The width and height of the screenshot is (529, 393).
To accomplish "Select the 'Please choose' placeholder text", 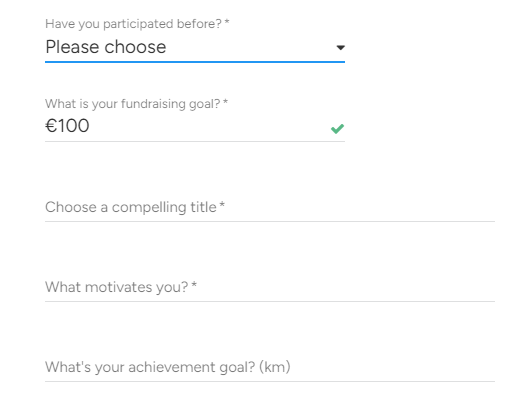I will [106, 47].
